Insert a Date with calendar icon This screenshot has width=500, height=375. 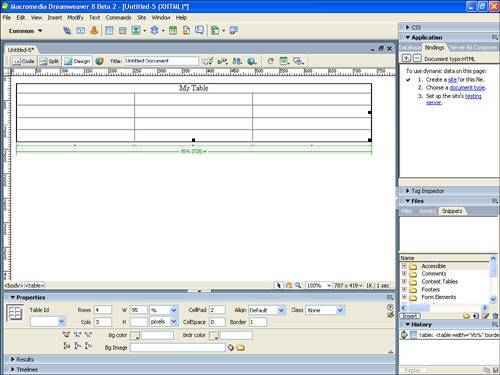click(x=173, y=31)
